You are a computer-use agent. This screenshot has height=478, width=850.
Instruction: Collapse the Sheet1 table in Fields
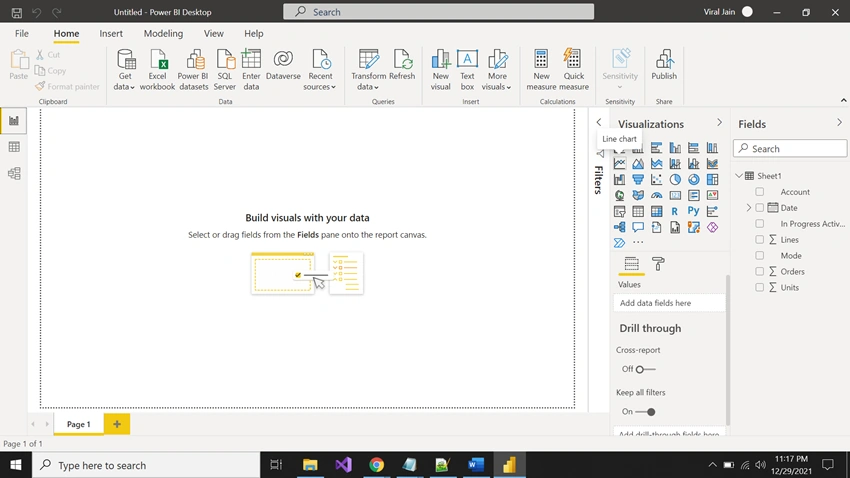739,176
